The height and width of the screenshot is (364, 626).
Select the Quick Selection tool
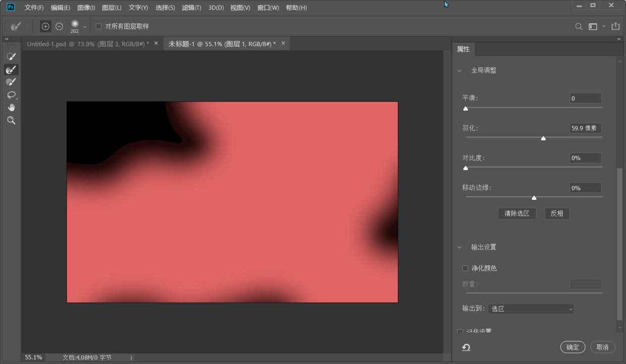[11, 57]
